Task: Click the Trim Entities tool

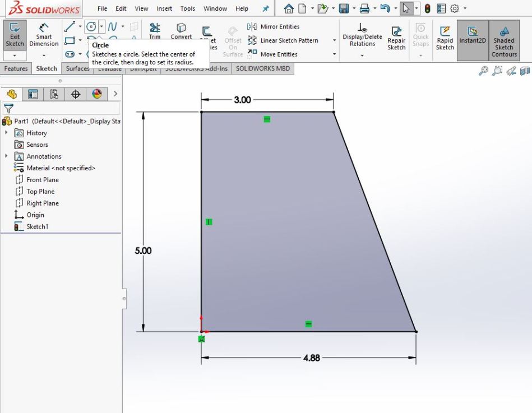Action: (155, 31)
